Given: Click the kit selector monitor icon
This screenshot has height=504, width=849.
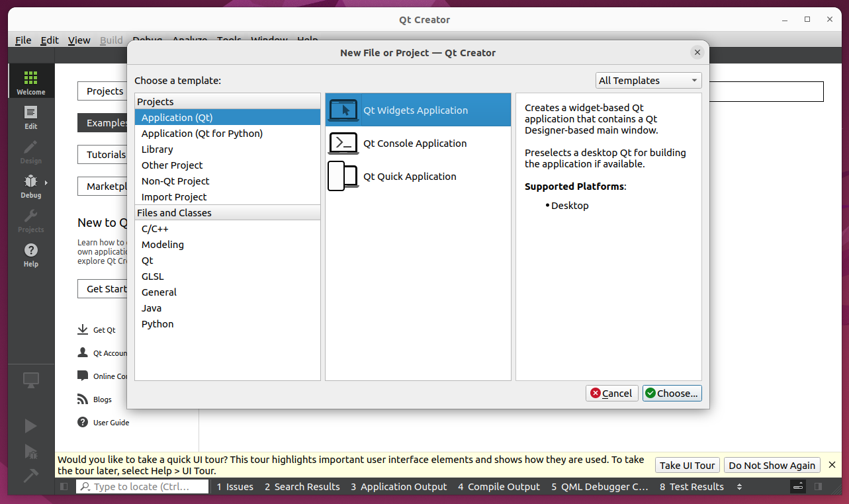Looking at the screenshot, I should click(x=31, y=380).
